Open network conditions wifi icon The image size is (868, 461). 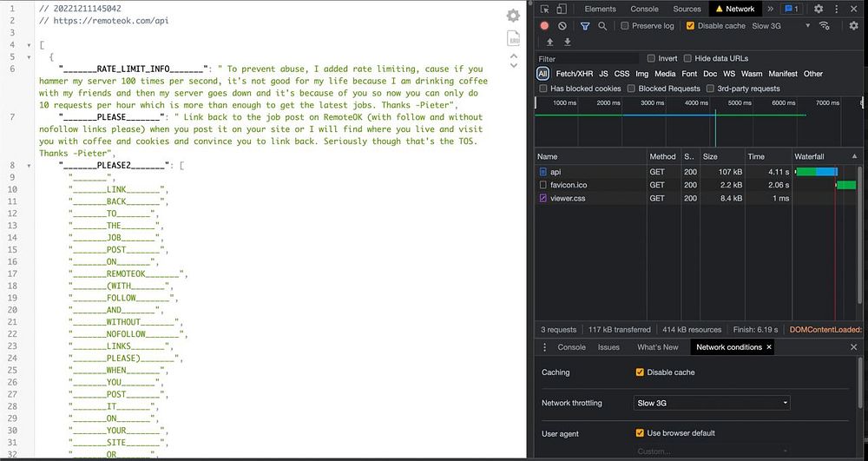pos(825,25)
